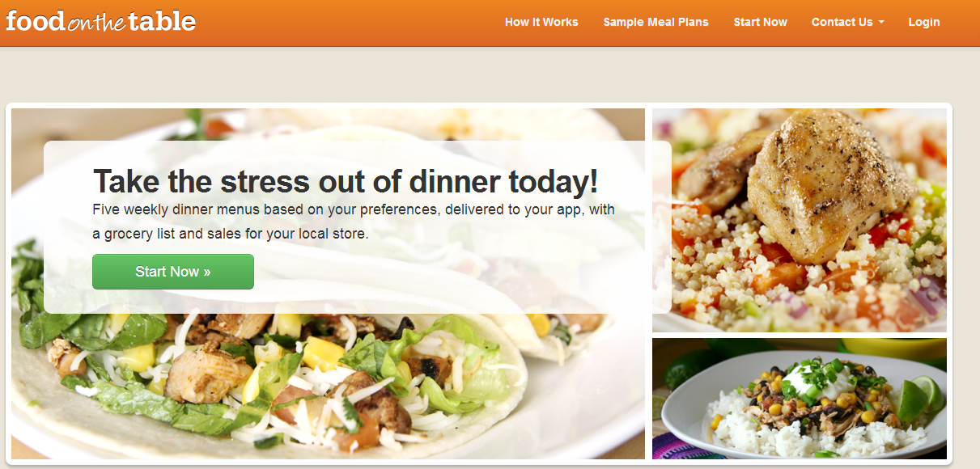The width and height of the screenshot is (980, 469).
Task: Click the caret arrow beside Contact Us
Action: pos(880,23)
